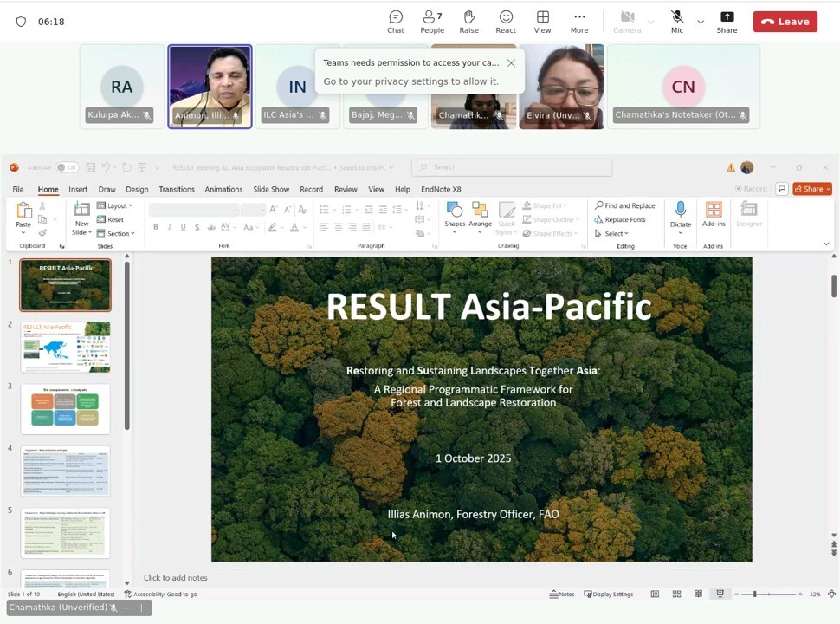840x624 pixels.
Task: Open the font name combo box
Action: [x=194, y=209]
